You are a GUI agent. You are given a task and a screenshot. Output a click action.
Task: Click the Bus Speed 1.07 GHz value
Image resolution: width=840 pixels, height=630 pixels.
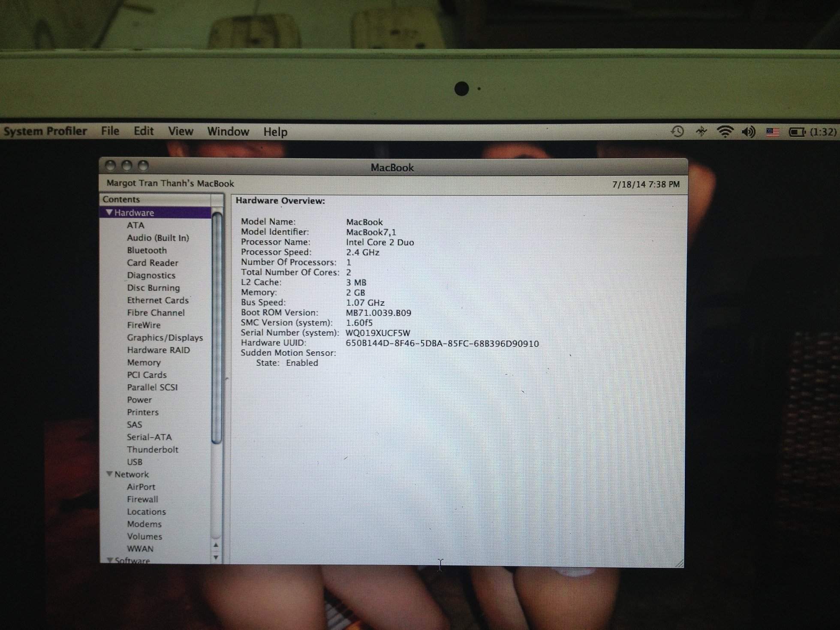click(x=365, y=303)
